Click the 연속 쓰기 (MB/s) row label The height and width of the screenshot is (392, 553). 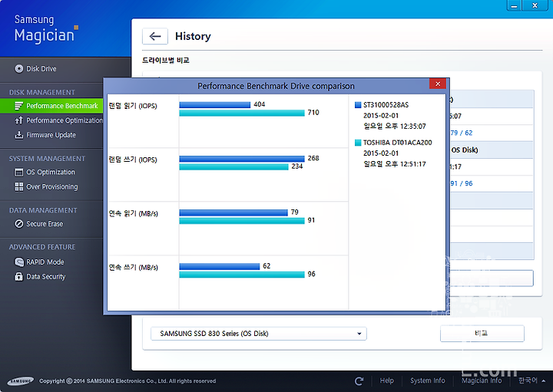pyautogui.click(x=134, y=267)
